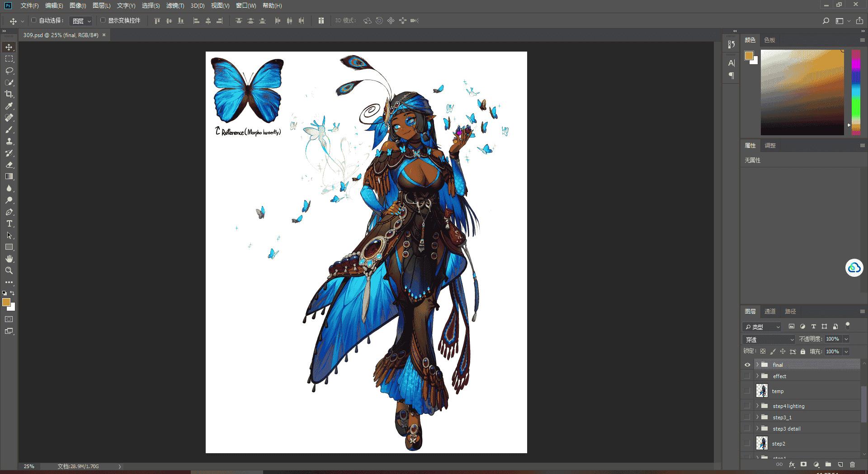Screen dimensions: 868x474
Task: Click the 25% zoom level field
Action: [x=29, y=466]
